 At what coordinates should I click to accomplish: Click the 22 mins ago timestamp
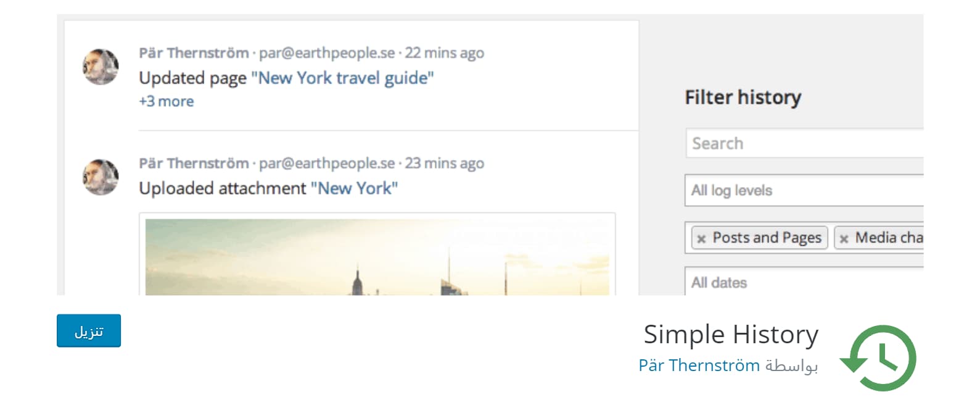tap(444, 53)
